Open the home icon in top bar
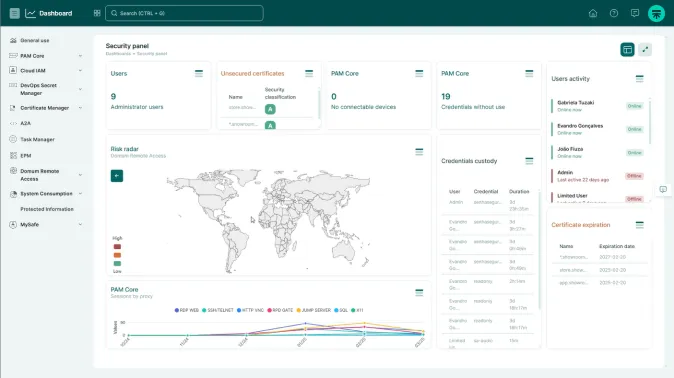This screenshot has height=378, width=674. pos(593,13)
